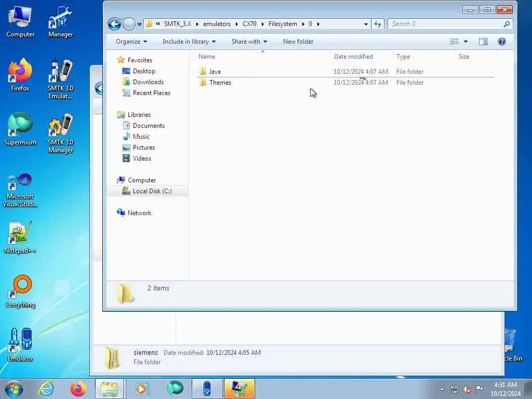532x399 pixels.
Task: Open Supermium from the taskbar
Action: [x=175, y=389]
